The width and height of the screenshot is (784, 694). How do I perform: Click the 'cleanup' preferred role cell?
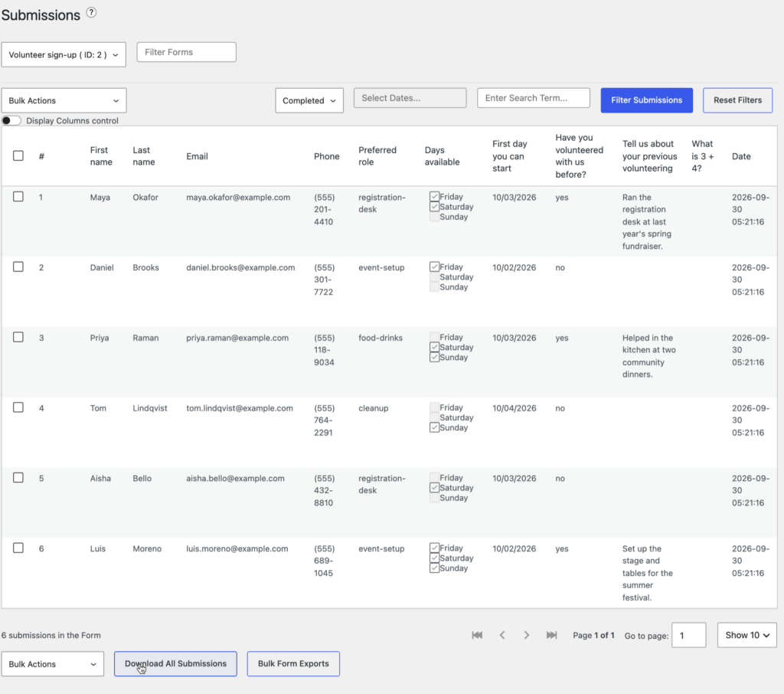373,408
